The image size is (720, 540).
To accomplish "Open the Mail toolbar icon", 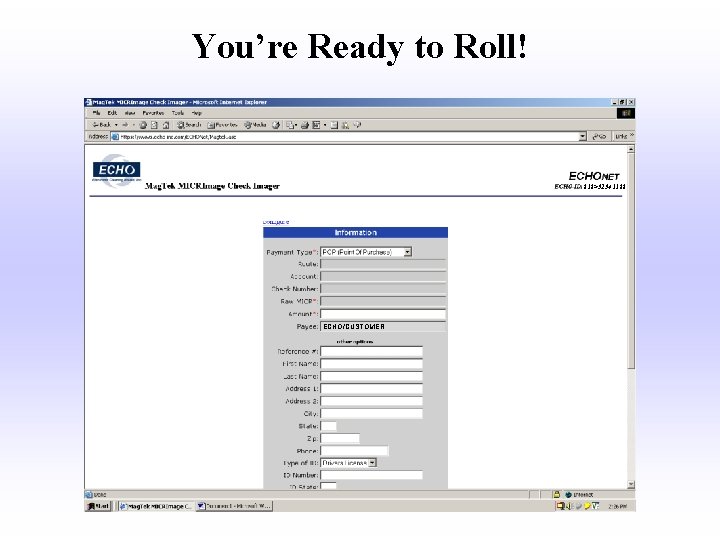I will coord(291,125).
